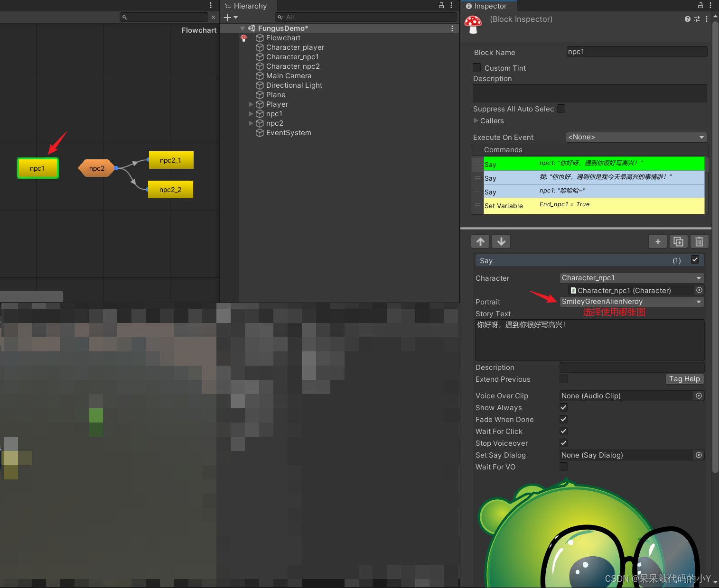The height and width of the screenshot is (588, 719).
Task: Open Hierarchy search filter dropdown
Action: pyautogui.click(x=280, y=17)
